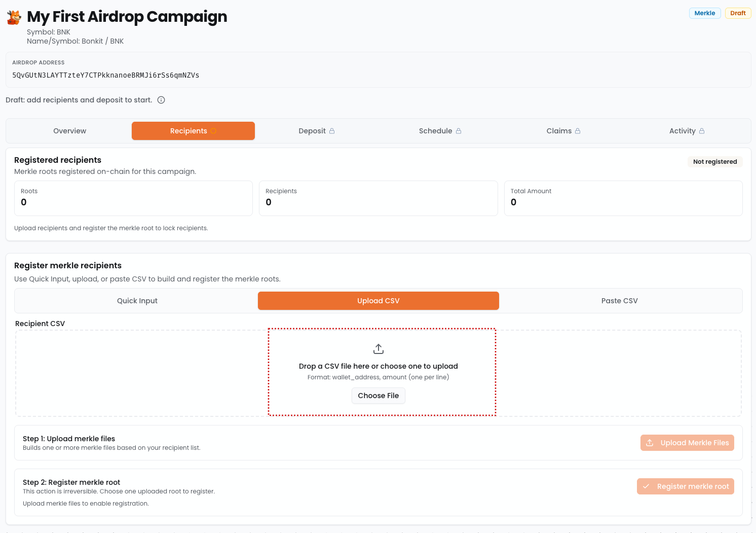The height and width of the screenshot is (533, 756).
Task: Click the lock icon on Schedule tab
Action: (459, 131)
